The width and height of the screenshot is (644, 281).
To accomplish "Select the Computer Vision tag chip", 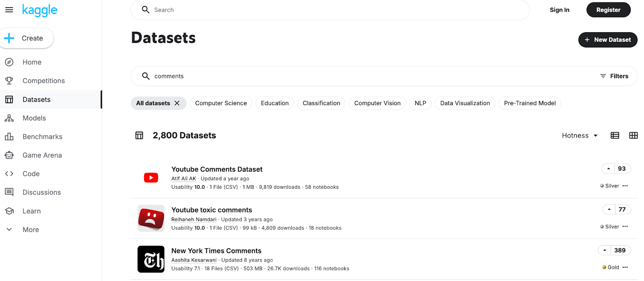I will coord(378,103).
